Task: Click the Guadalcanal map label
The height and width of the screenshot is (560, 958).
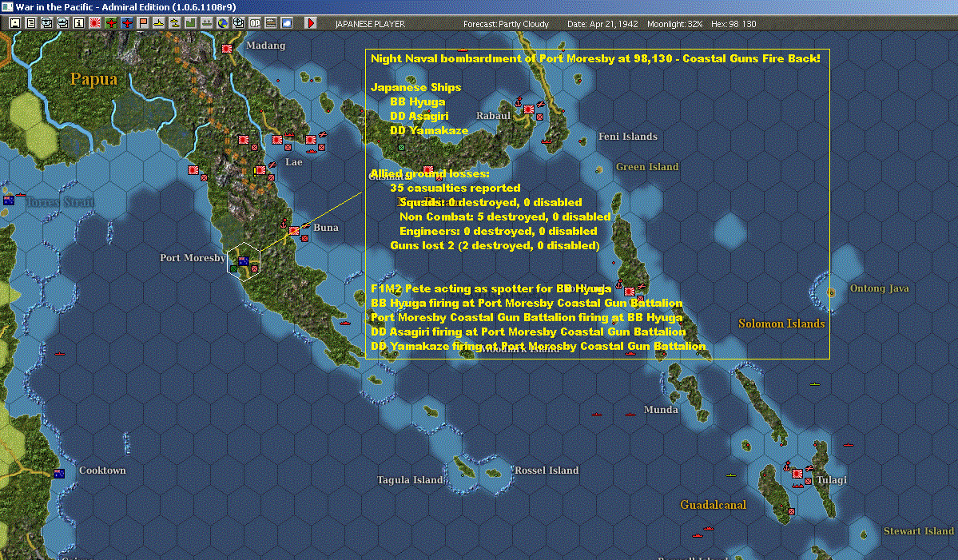Action: point(714,505)
